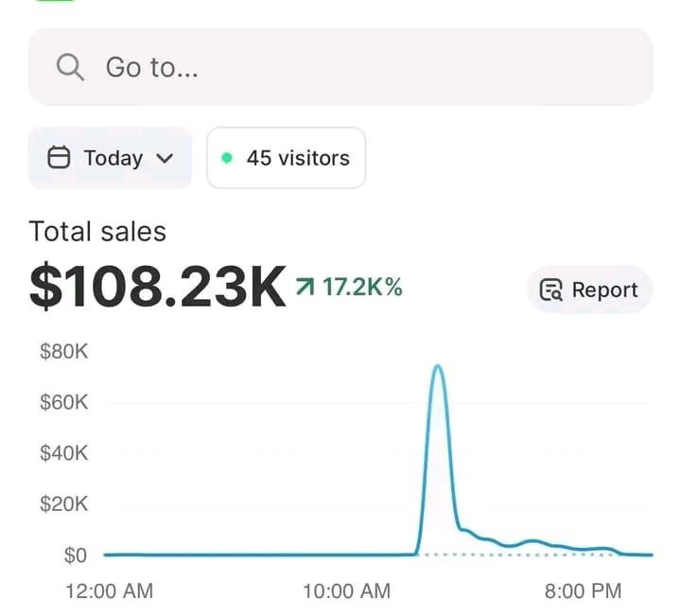Click the green upward trend arrow

point(305,287)
